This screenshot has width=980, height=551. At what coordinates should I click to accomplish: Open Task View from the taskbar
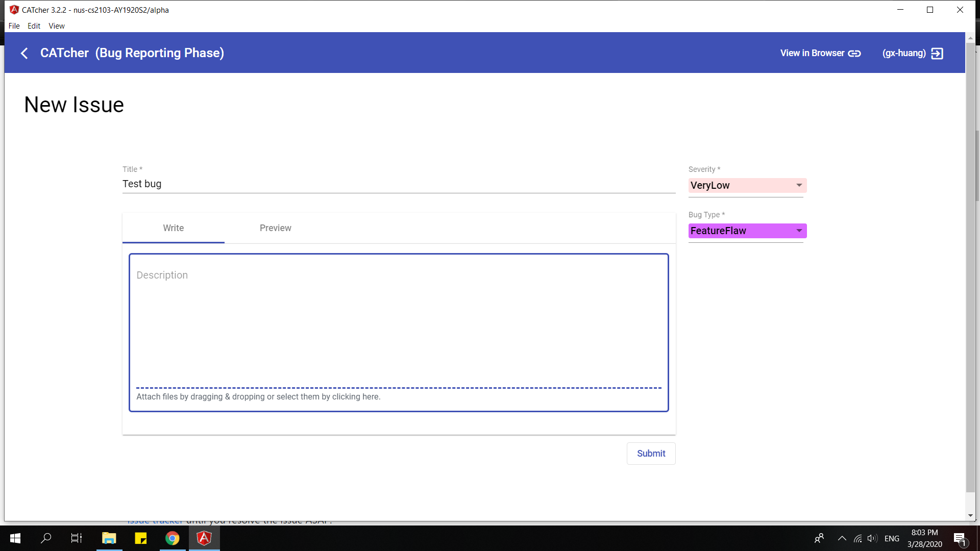pyautogui.click(x=77, y=538)
